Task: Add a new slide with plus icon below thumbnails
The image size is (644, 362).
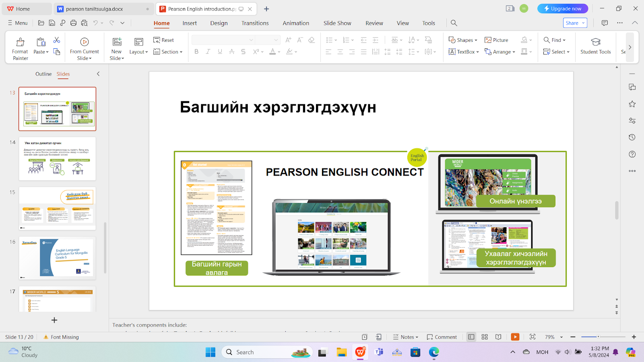Action: [54, 320]
